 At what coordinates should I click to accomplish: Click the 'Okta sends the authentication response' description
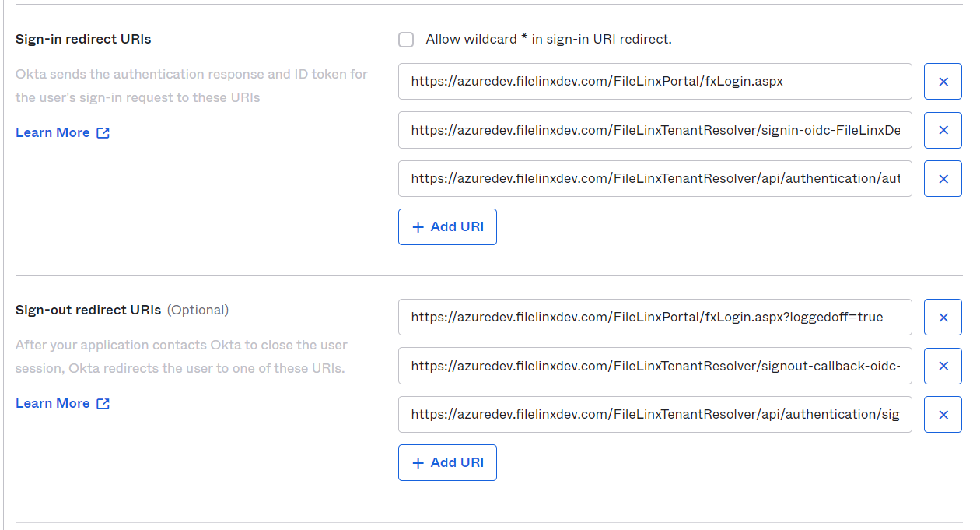(x=191, y=86)
